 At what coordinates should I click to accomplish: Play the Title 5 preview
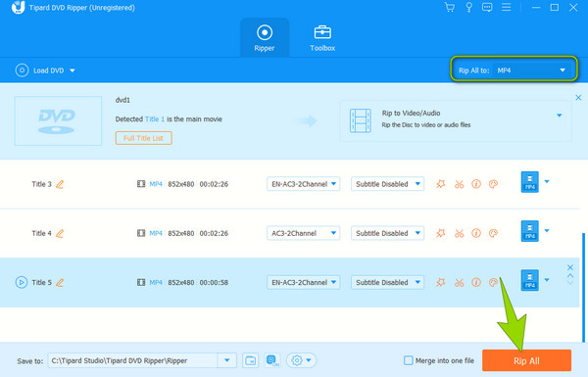pos(21,282)
